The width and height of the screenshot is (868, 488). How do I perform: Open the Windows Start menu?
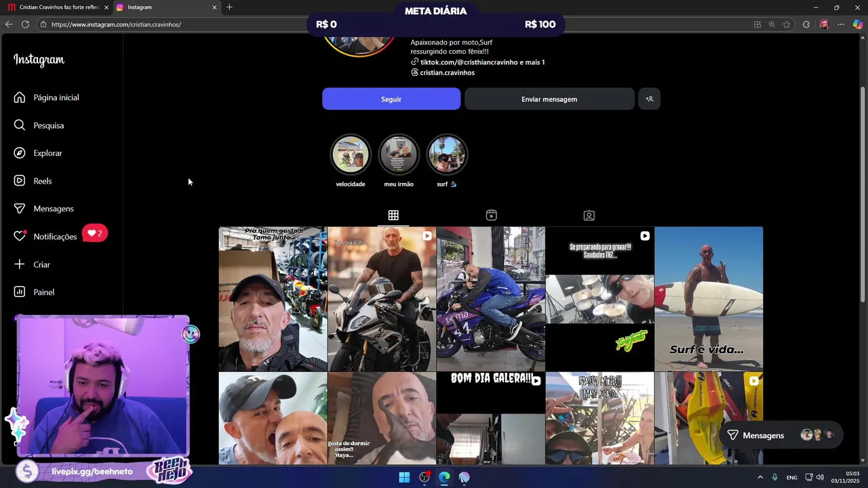(404, 477)
